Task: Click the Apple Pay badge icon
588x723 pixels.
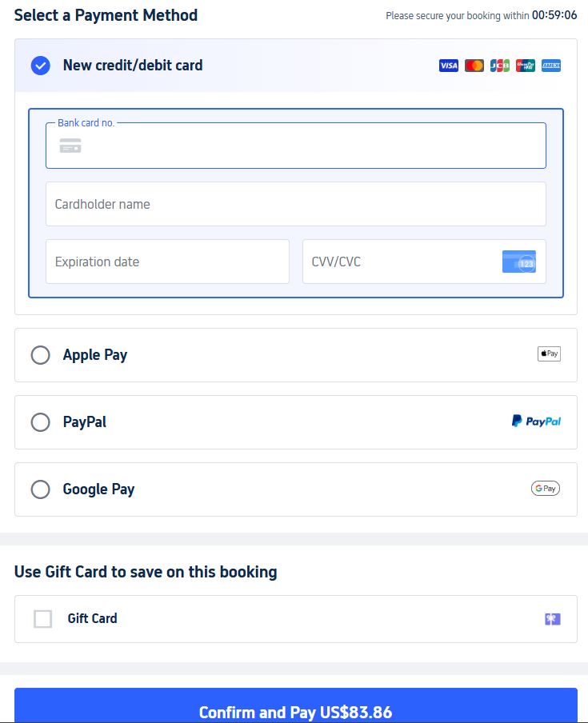Action: (x=549, y=353)
